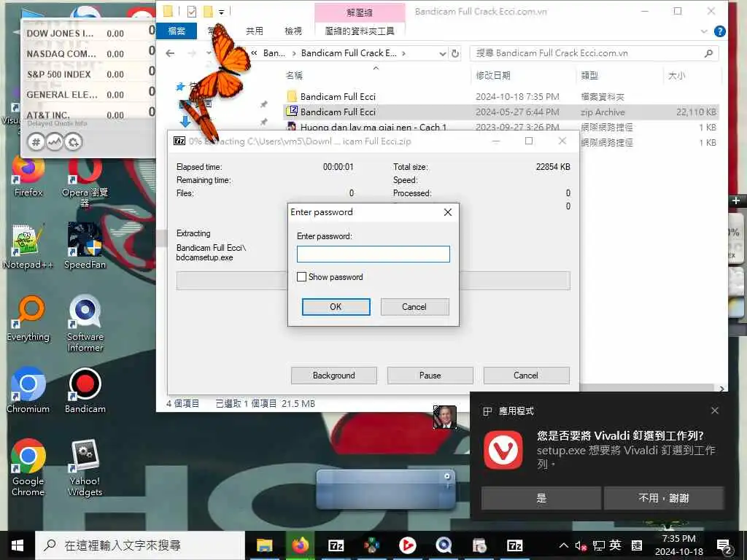Dismiss the Vivaldi notification

tap(715, 411)
